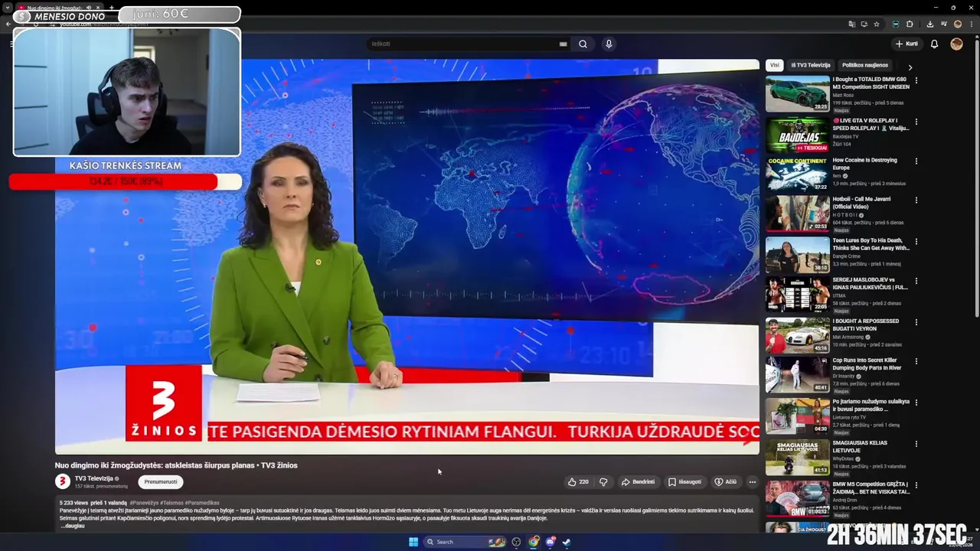980x551 pixels.
Task: Open the LIVE GTA V ROLEPLAY thumbnail
Action: tap(798, 135)
